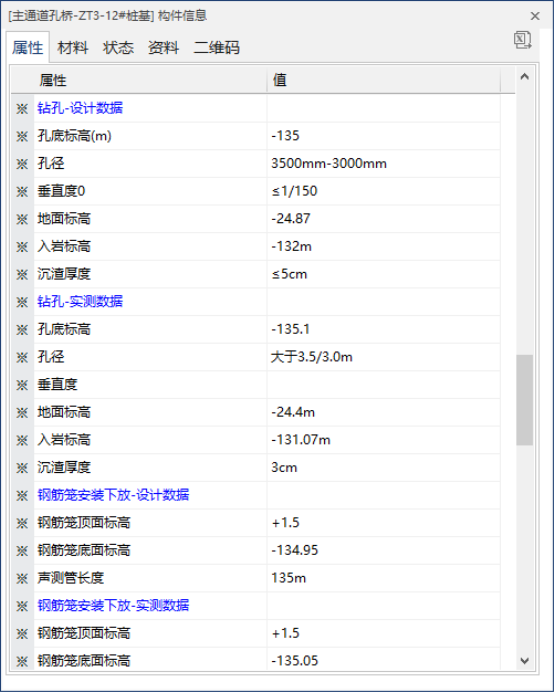
Task: Click the ≤1/150 value cell
Action: click(384, 191)
